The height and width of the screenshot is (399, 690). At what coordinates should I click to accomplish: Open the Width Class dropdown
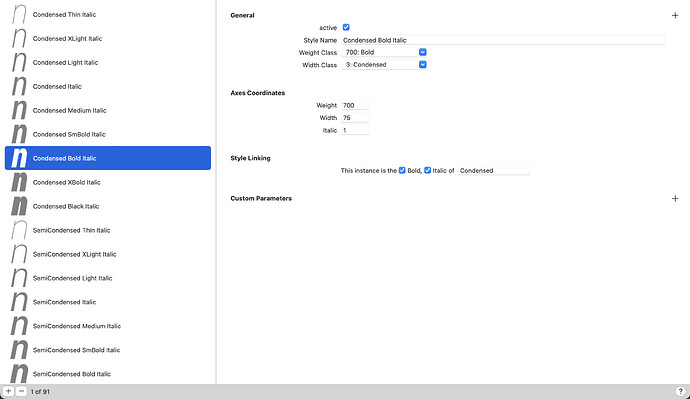384,65
